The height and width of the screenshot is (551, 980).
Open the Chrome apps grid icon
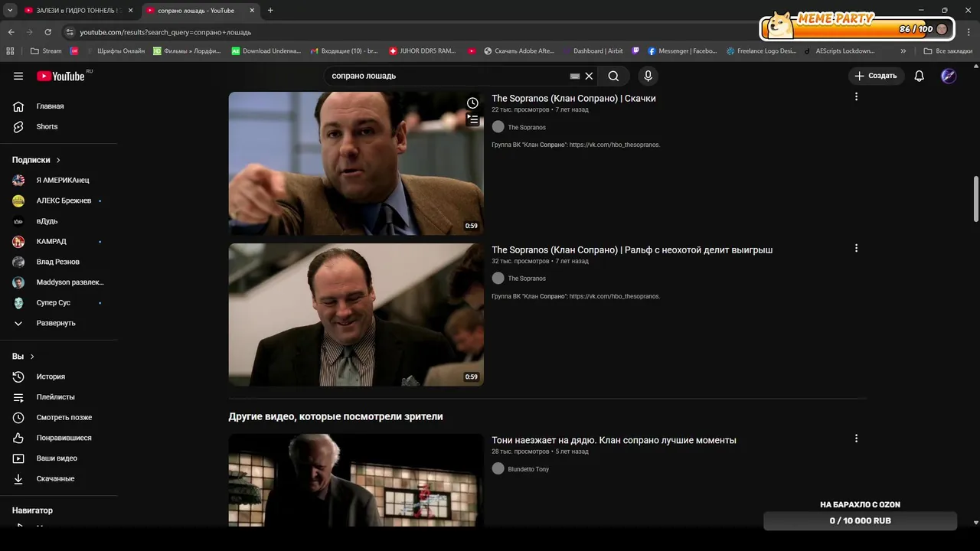[10, 51]
